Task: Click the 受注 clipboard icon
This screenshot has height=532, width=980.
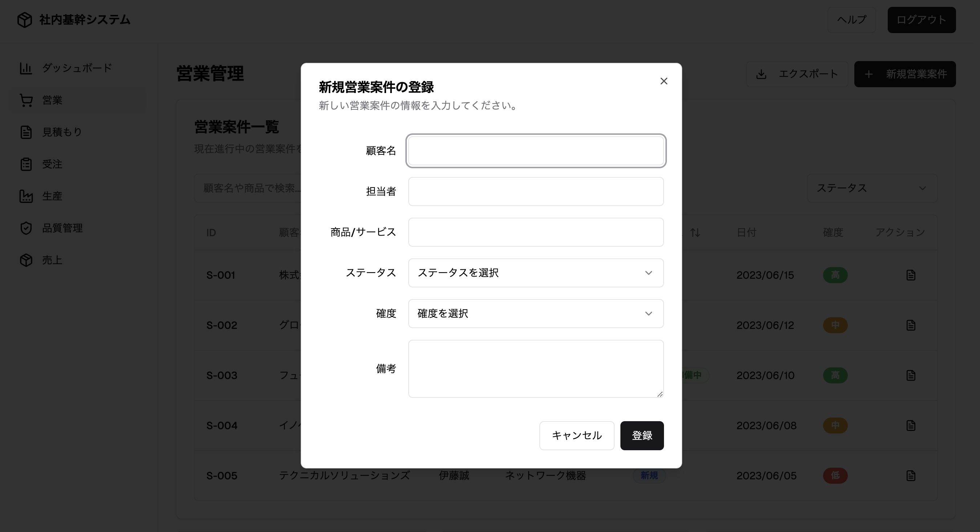Action: tap(26, 164)
